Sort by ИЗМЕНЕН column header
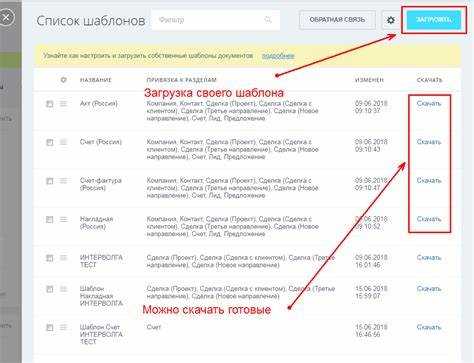This screenshot has width=474, height=363. tap(369, 80)
